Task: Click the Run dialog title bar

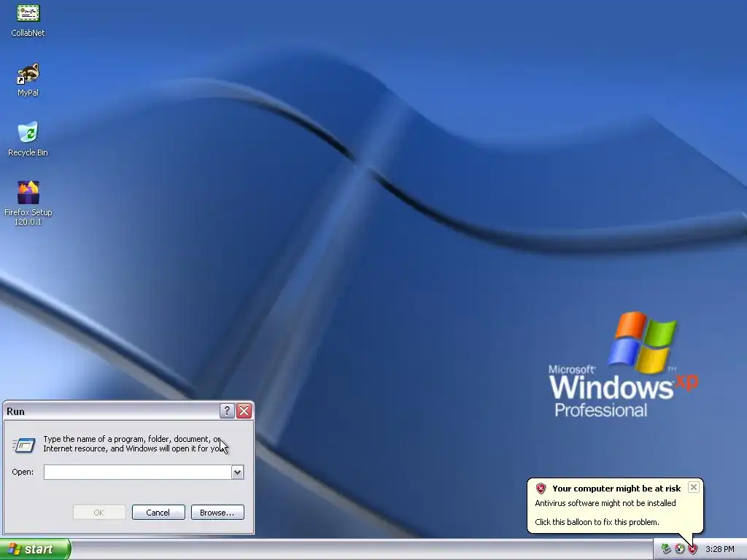Action: click(x=112, y=411)
